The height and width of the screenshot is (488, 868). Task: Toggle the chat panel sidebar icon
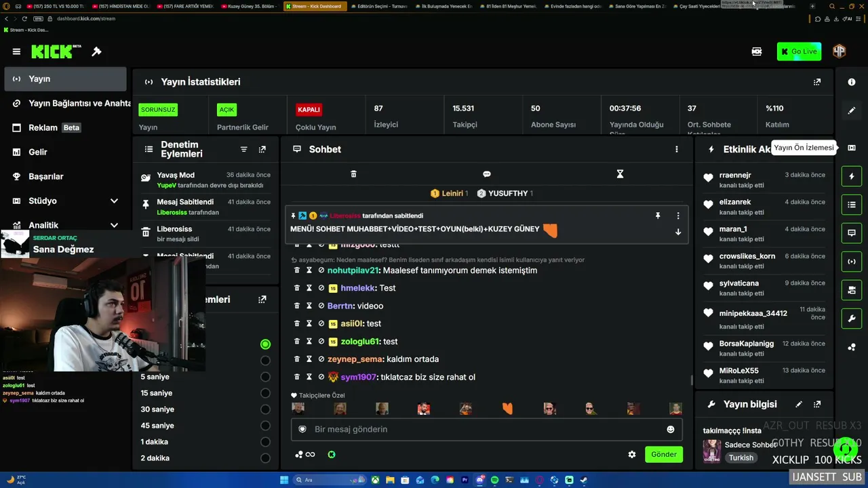point(852,233)
